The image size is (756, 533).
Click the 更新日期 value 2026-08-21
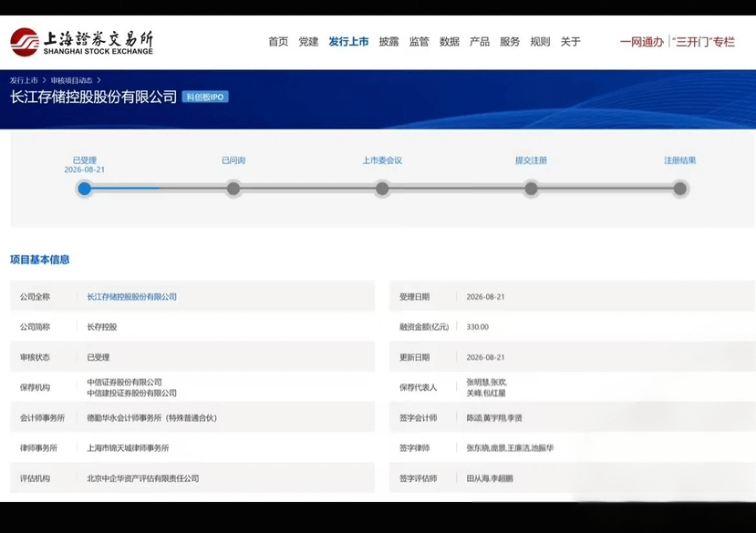tap(485, 357)
